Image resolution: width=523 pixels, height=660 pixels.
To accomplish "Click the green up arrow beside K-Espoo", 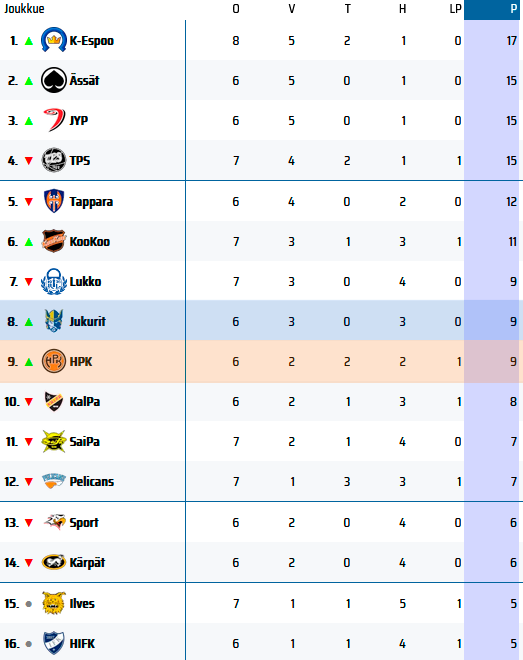I will [29, 41].
